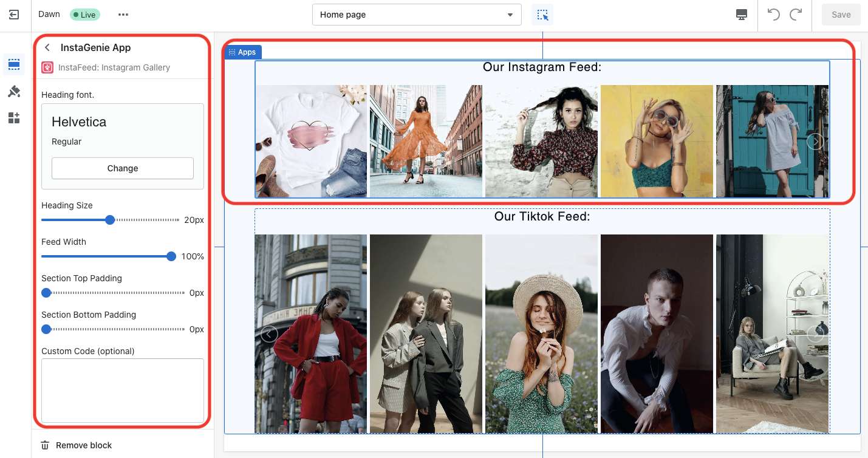The image size is (868, 458).
Task: Adjust the Heading Size slider handle
Action: [110, 220]
